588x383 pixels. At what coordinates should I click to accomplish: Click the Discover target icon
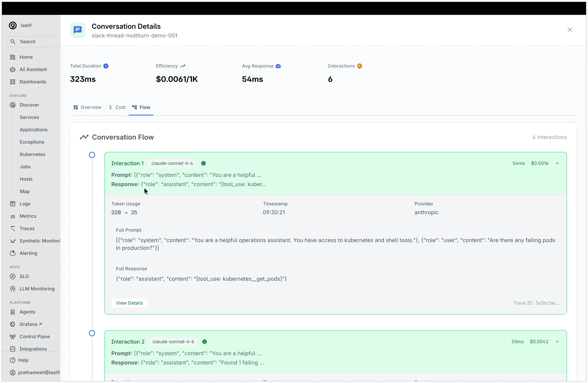[13, 105]
